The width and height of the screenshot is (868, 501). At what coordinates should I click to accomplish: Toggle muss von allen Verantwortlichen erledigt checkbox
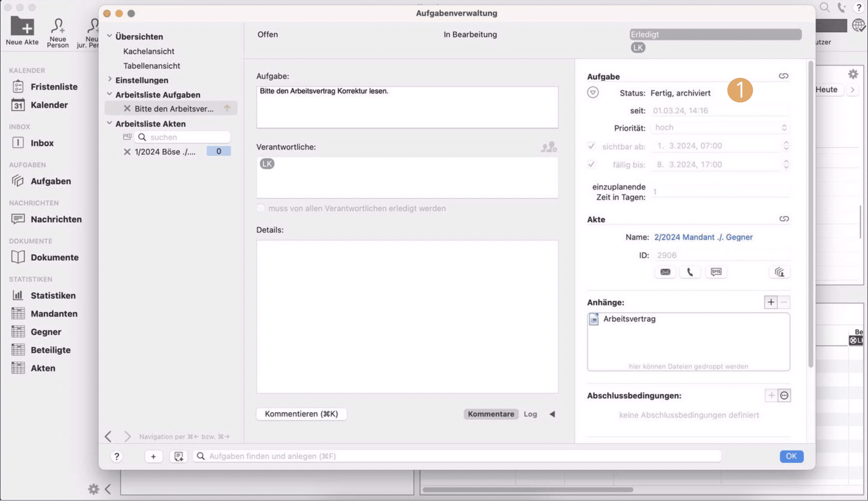point(260,208)
